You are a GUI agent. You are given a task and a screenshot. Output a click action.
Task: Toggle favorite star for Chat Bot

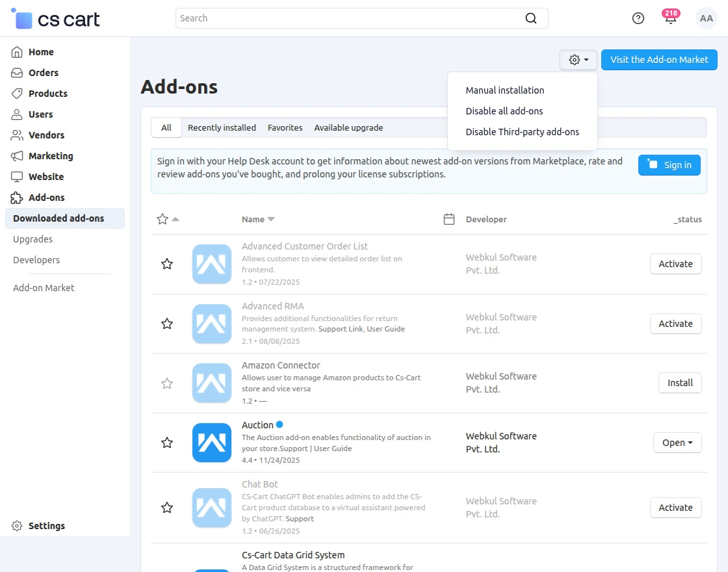click(x=167, y=508)
